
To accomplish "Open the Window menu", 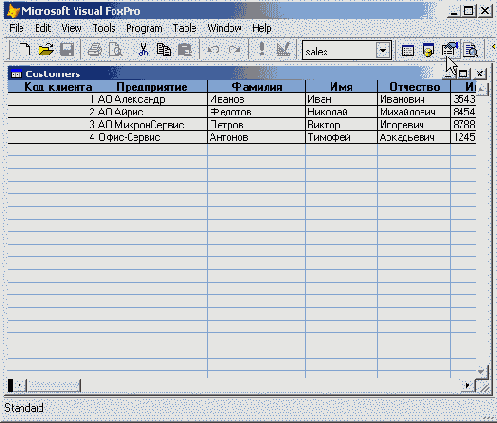I will click(224, 28).
